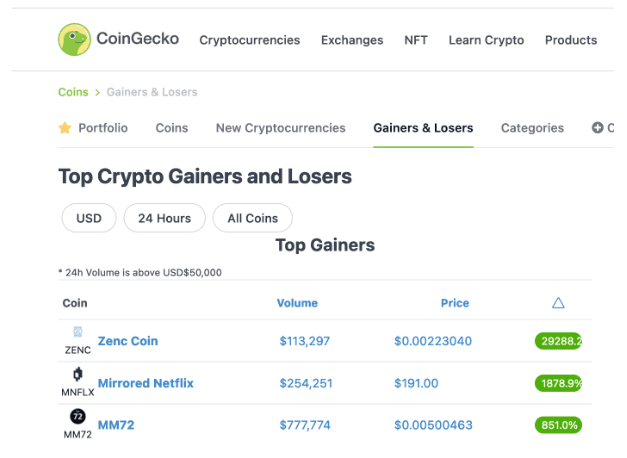Open the Cryptocurrencies menu
Viewport: 627px width, 458px height.
click(x=249, y=40)
